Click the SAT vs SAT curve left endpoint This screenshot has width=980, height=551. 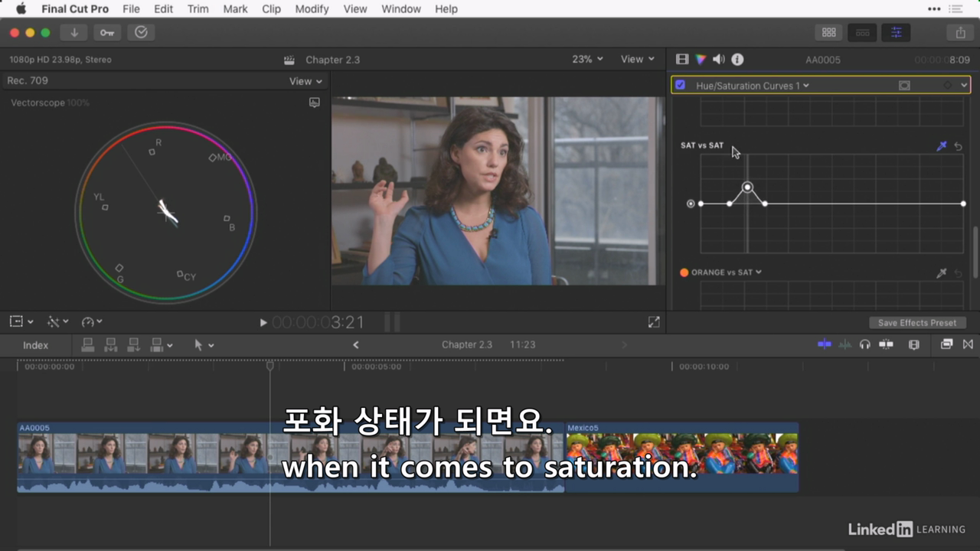[701, 204]
